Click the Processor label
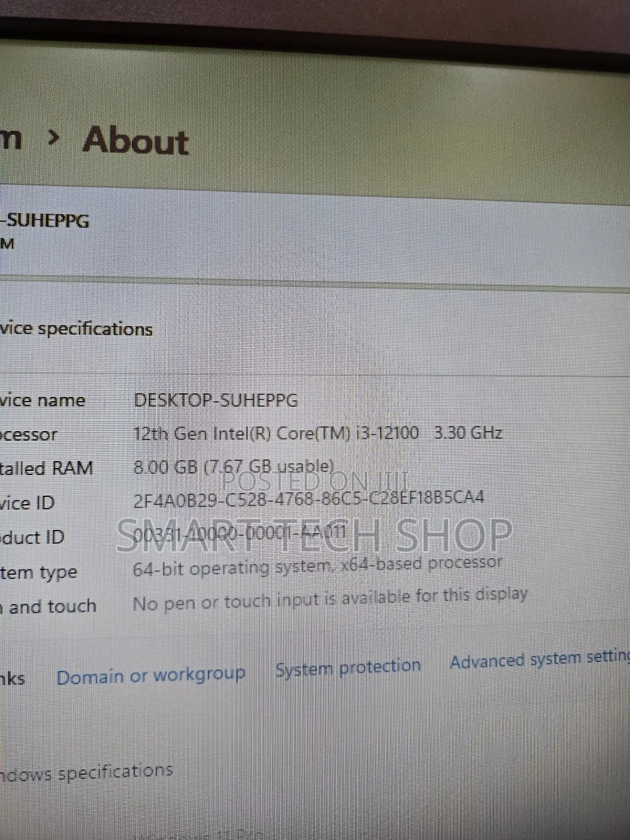630x840 pixels. point(28,435)
